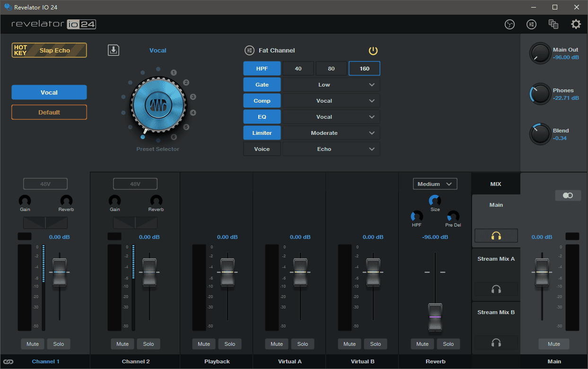Set HPF frequency to 80
588x369 pixels.
(331, 69)
